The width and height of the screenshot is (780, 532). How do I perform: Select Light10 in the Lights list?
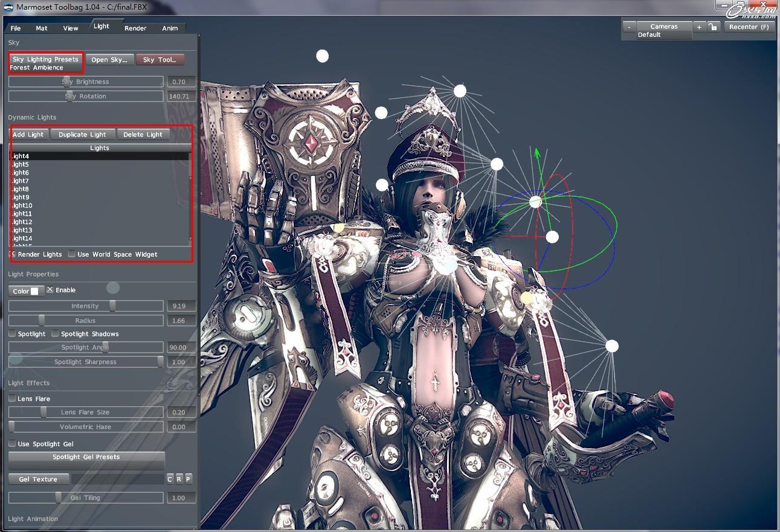[100, 205]
